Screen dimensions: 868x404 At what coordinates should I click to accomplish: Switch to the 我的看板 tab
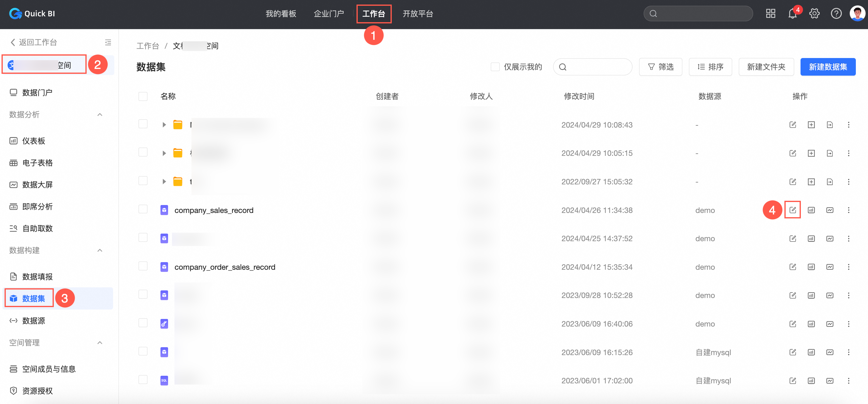[281, 14]
